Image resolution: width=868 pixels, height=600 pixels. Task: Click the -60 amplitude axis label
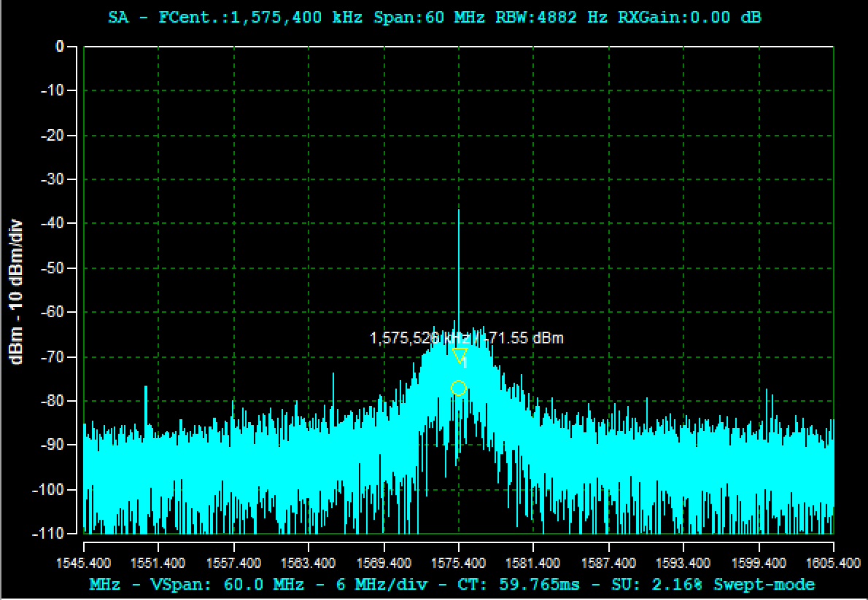tap(53, 312)
